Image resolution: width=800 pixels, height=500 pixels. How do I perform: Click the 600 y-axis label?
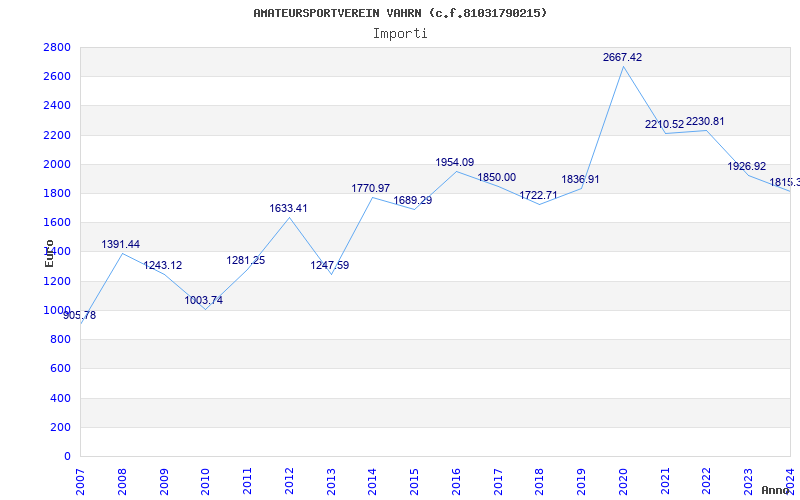[60, 369]
